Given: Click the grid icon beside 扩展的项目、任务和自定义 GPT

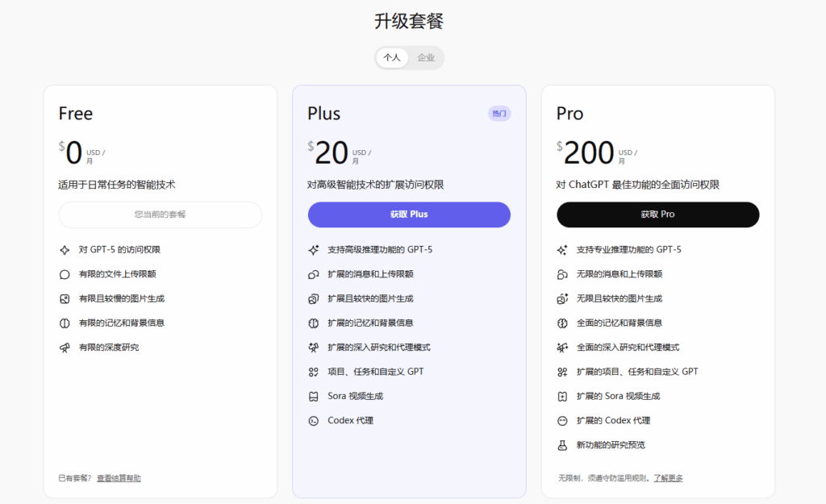Looking at the screenshot, I should (562, 373).
